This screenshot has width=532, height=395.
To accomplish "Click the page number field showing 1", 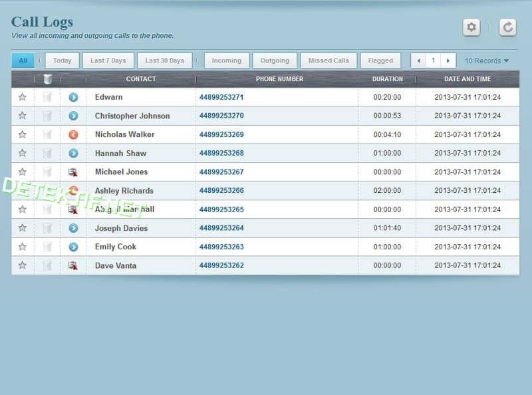I will 434,61.
